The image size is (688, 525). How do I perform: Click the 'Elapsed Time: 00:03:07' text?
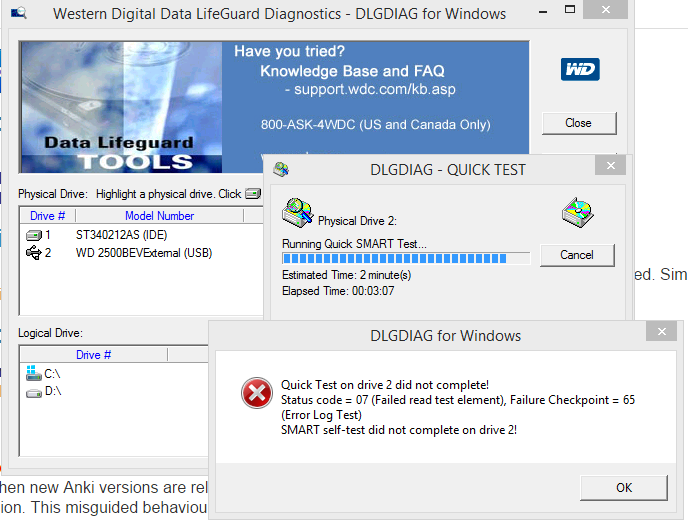(x=338, y=291)
